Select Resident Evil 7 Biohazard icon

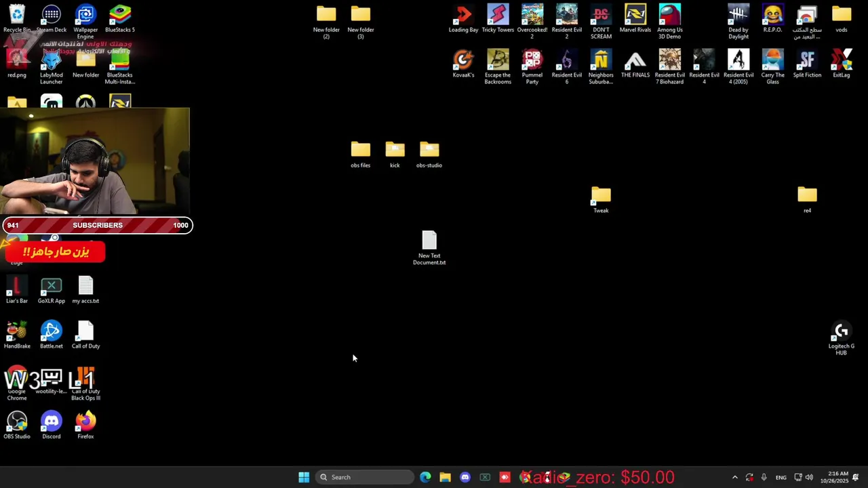670,66
